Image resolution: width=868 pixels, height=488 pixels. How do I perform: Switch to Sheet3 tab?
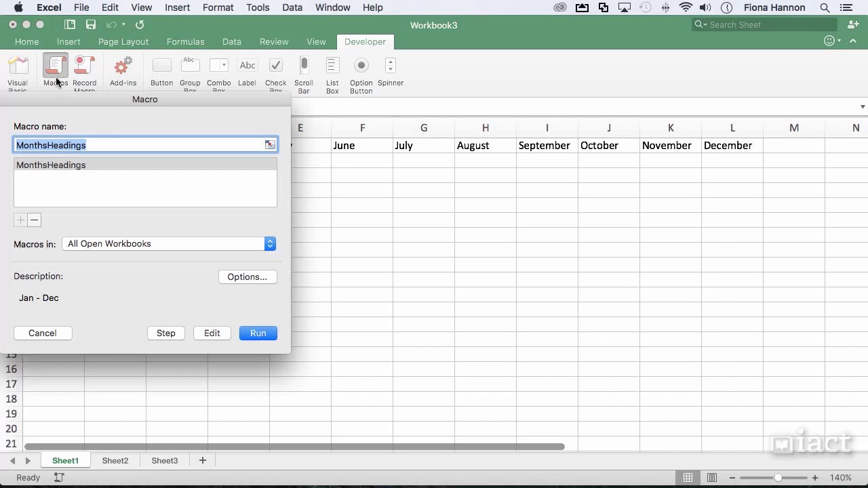coord(165,460)
